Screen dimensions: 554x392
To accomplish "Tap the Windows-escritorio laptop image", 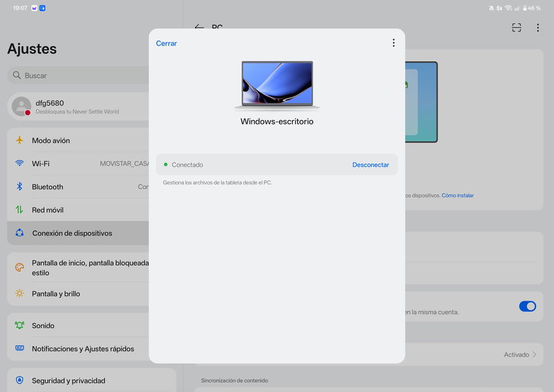I will [x=277, y=86].
